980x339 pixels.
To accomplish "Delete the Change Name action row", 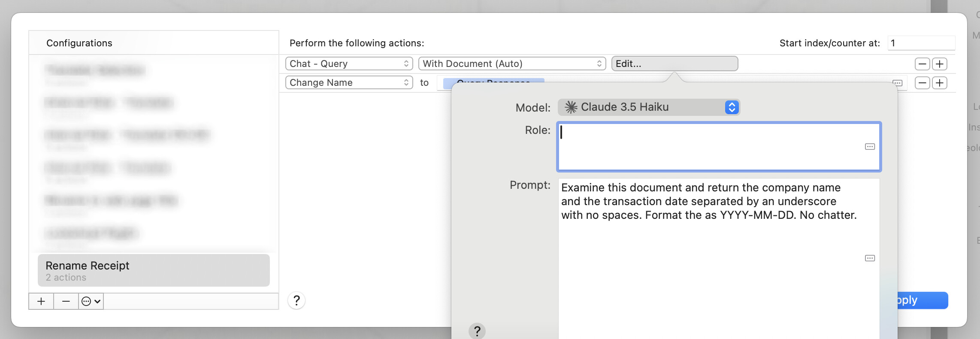I will (922, 83).
